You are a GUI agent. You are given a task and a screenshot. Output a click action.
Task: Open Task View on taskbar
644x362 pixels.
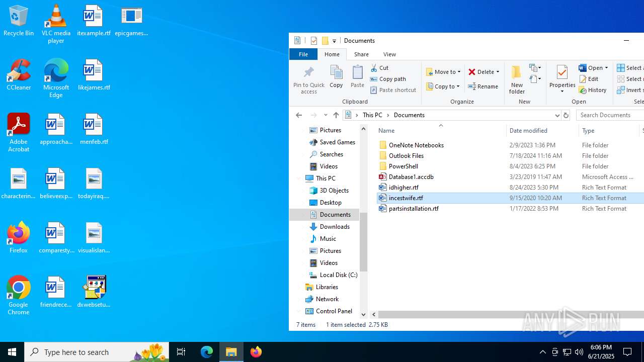tap(181, 352)
